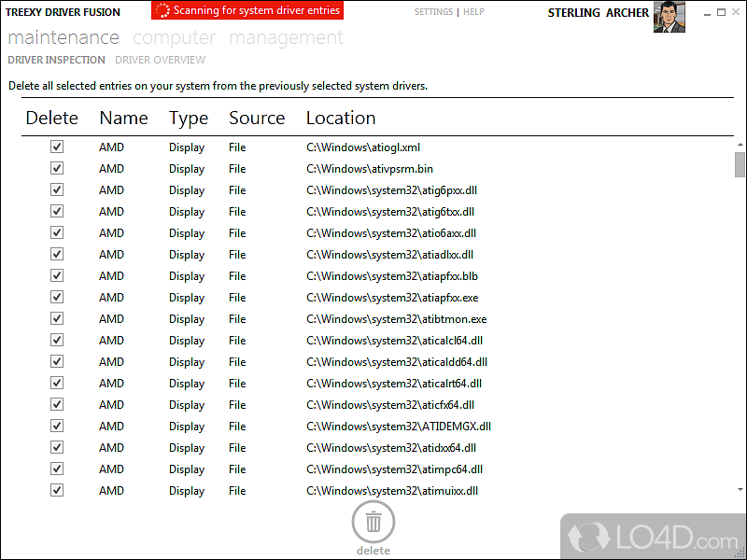747x560 pixels.
Task: Uncheck the atiogl.xml delete checkbox
Action: [x=57, y=147]
